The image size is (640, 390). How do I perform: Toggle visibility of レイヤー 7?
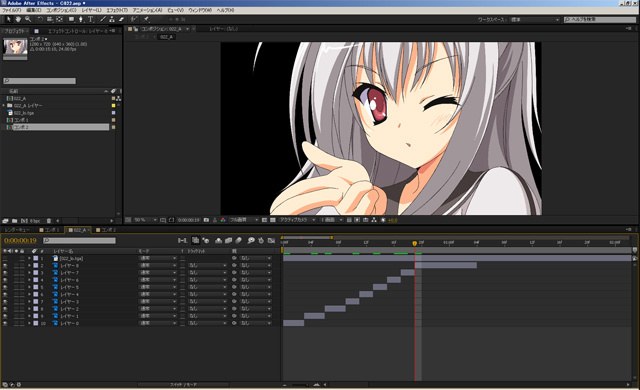pyautogui.click(x=5, y=273)
